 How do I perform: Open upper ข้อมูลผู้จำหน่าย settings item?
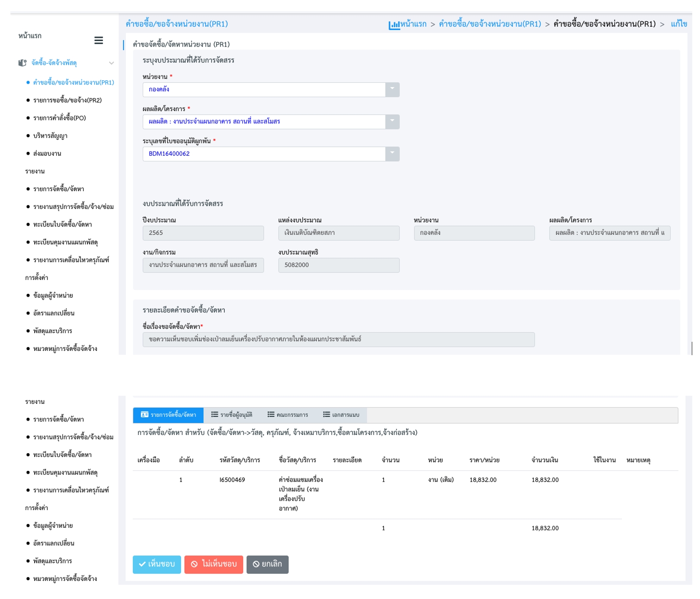[x=53, y=296]
